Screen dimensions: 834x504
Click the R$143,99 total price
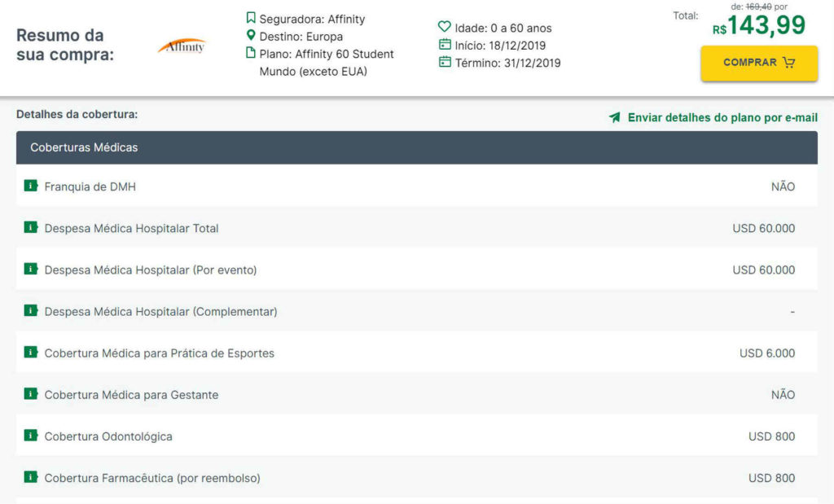pos(759,25)
